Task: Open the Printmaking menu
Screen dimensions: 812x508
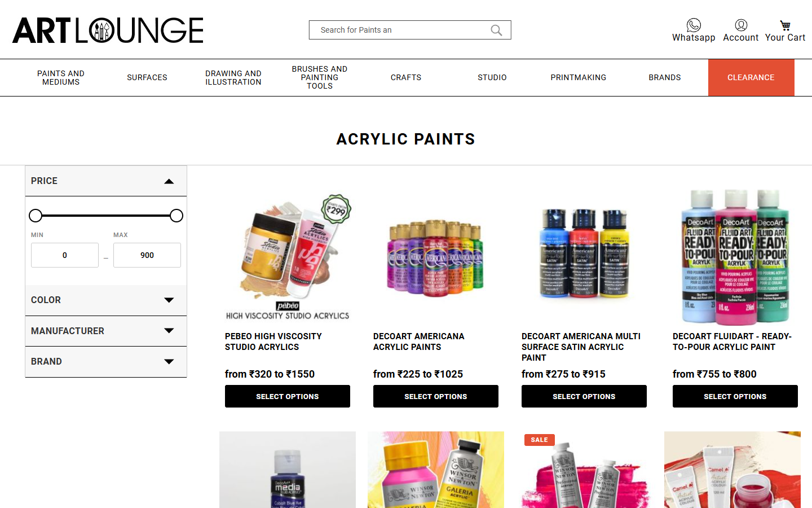Action: (x=579, y=78)
